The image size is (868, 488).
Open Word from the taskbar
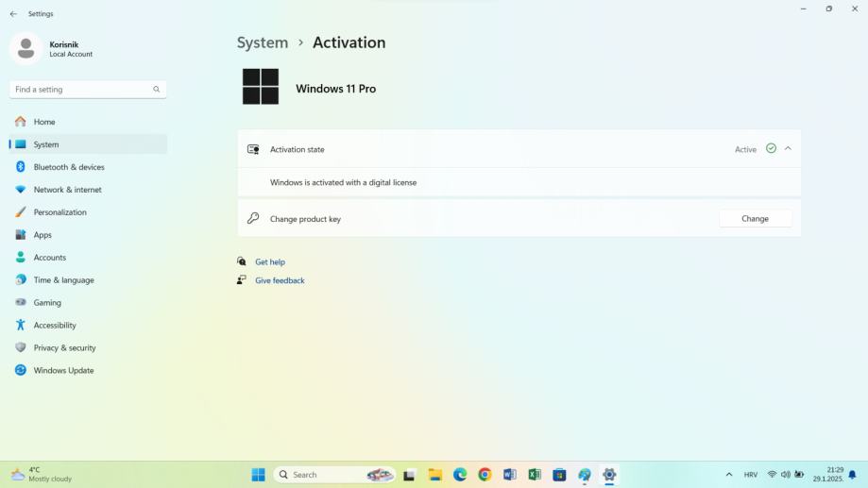point(510,475)
